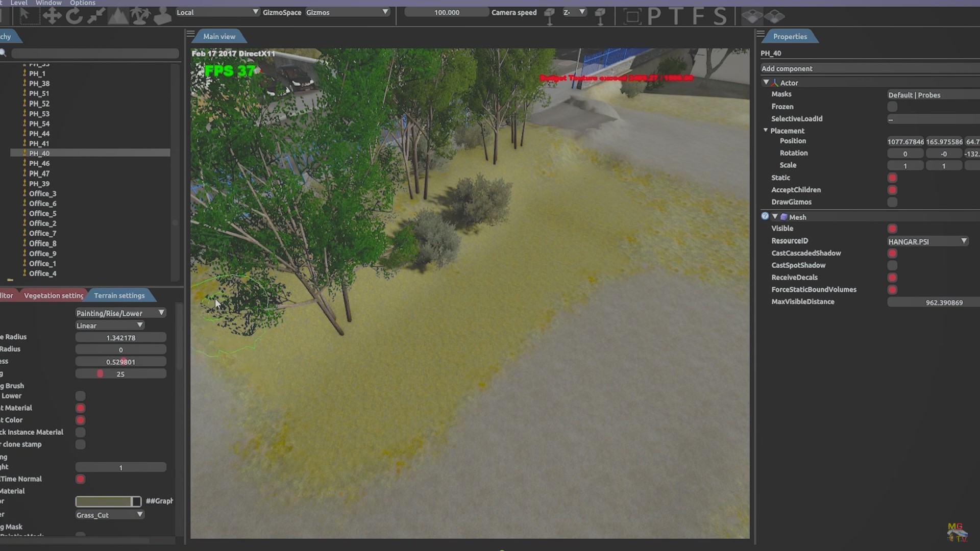Click the PH_46 actor icon

[24, 163]
